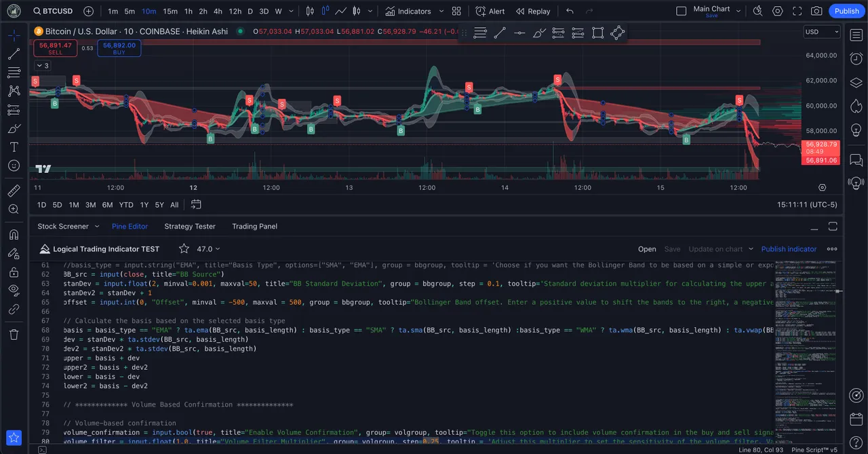Take a chart snapshot with camera icon
This screenshot has height=454, width=868.
(x=816, y=11)
